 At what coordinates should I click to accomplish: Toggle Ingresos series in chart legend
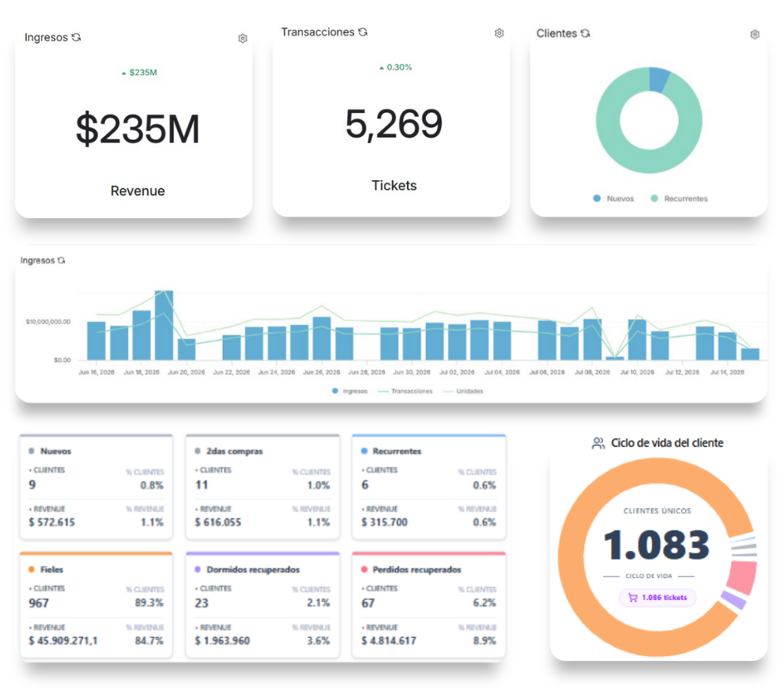point(349,391)
